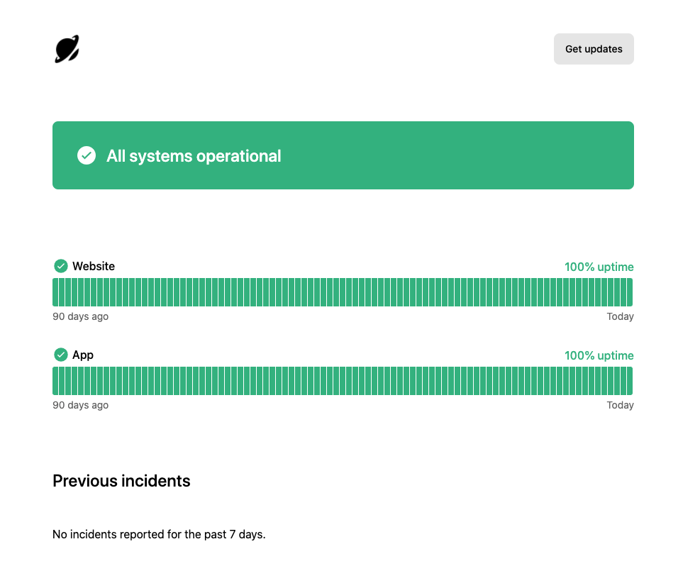Click the 90 days ago label under Website

coord(80,316)
